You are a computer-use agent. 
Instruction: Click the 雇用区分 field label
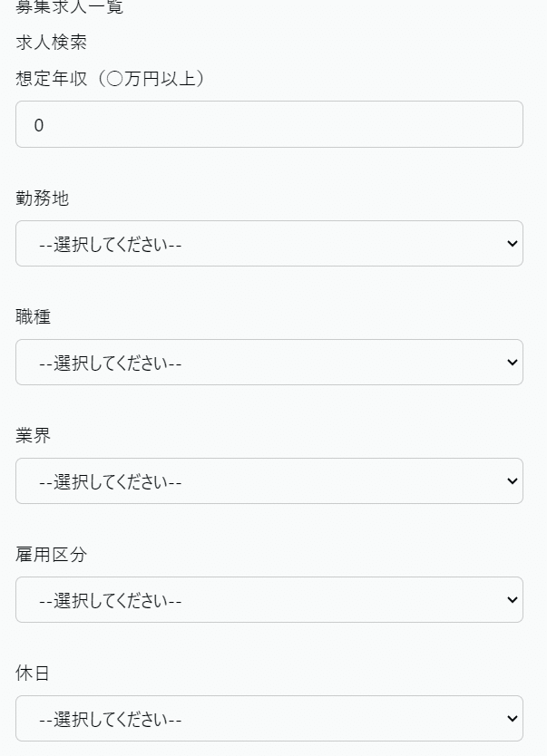click(x=52, y=555)
